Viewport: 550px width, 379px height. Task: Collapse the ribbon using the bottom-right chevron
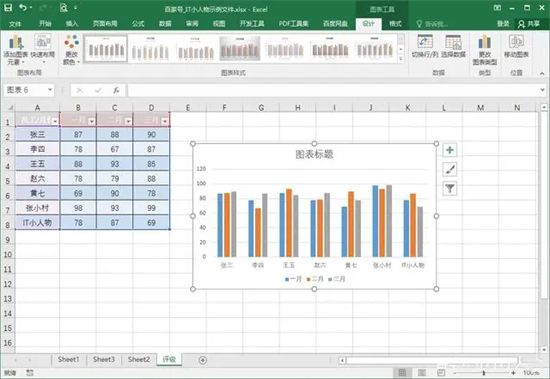tap(542, 73)
